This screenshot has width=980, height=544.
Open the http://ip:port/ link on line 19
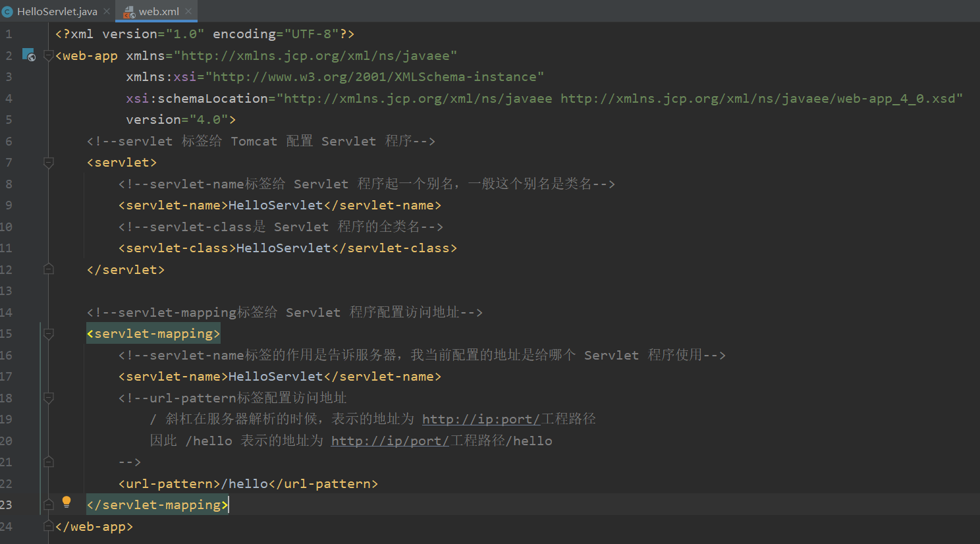click(480, 419)
